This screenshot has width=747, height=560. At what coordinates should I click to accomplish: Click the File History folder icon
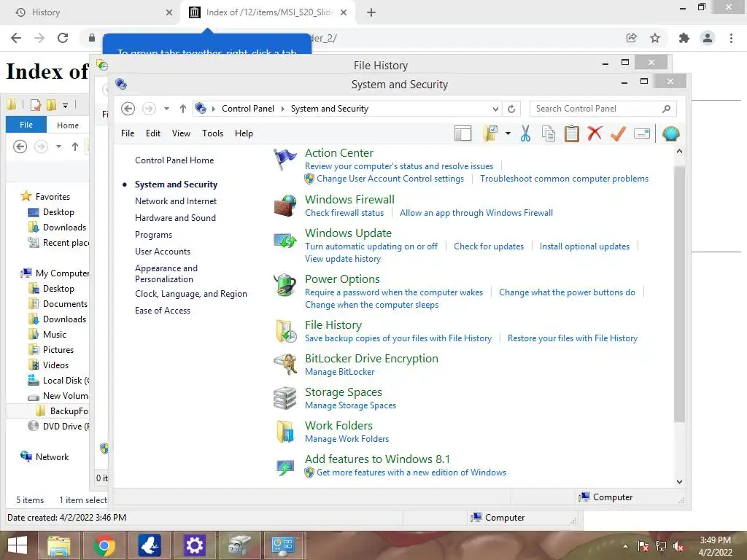[x=286, y=332]
